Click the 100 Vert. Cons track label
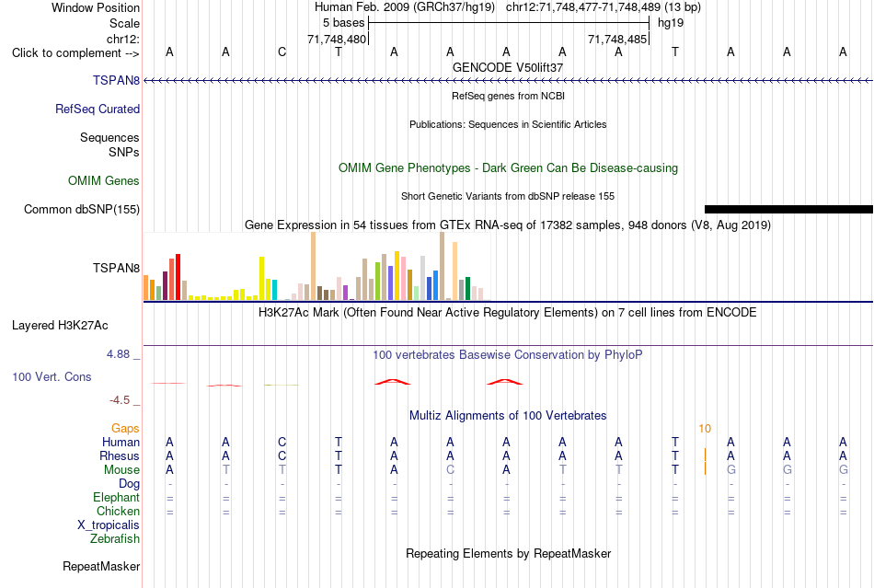 click(52, 376)
